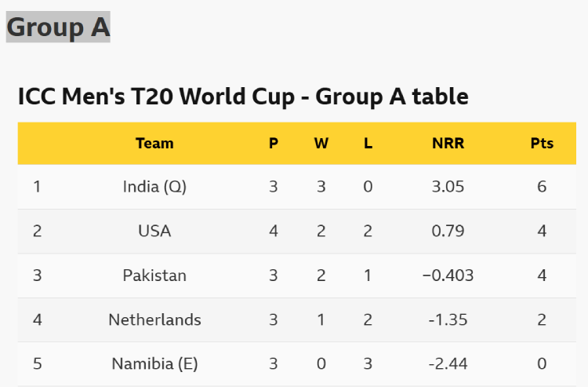Click Netherlands NRR value -1.35
Image resolution: width=588 pixels, height=387 pixels.
click(448, 319)
